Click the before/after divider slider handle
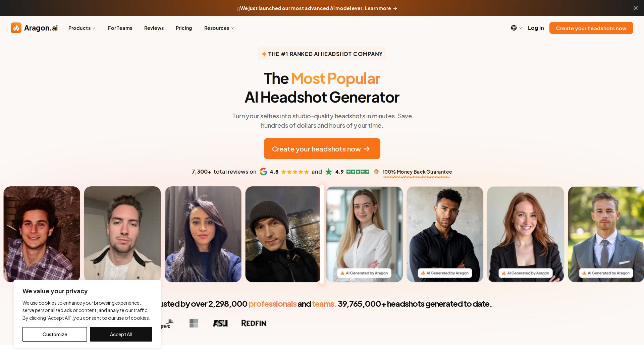Viewport: 644px width, 362px height. click(x=322, y=234)
